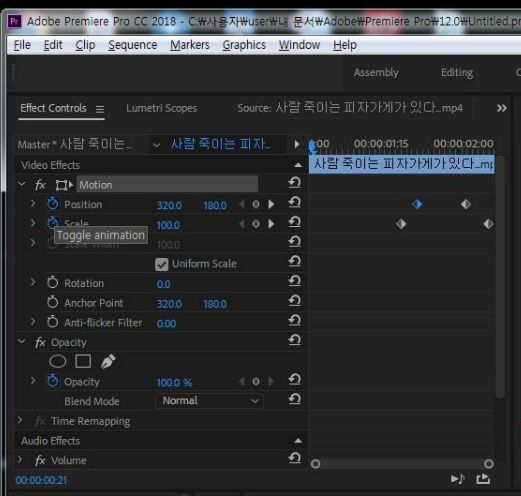Toggle the Opacity fx effect on/off

(40, 342)
